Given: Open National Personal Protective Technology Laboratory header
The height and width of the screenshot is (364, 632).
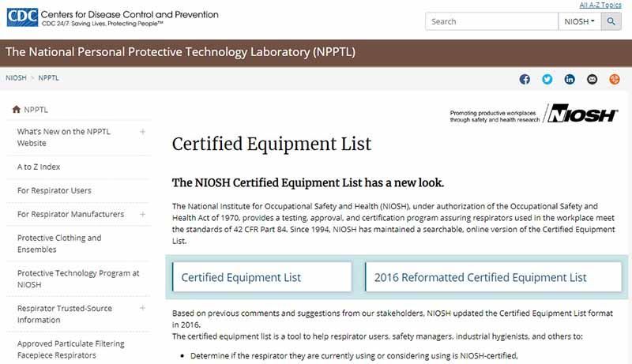Looking at the screenshot, I should (x=180, y=52).
